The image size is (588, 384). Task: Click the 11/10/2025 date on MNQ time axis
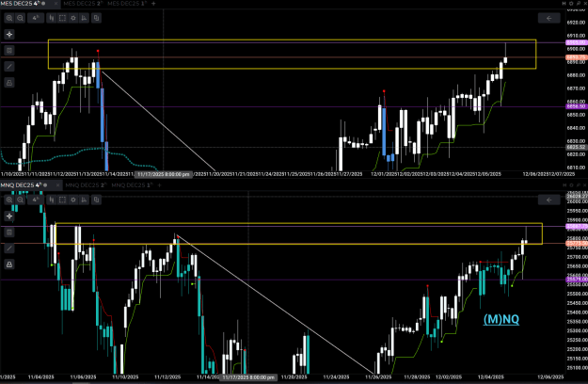(x=125, y=376)
